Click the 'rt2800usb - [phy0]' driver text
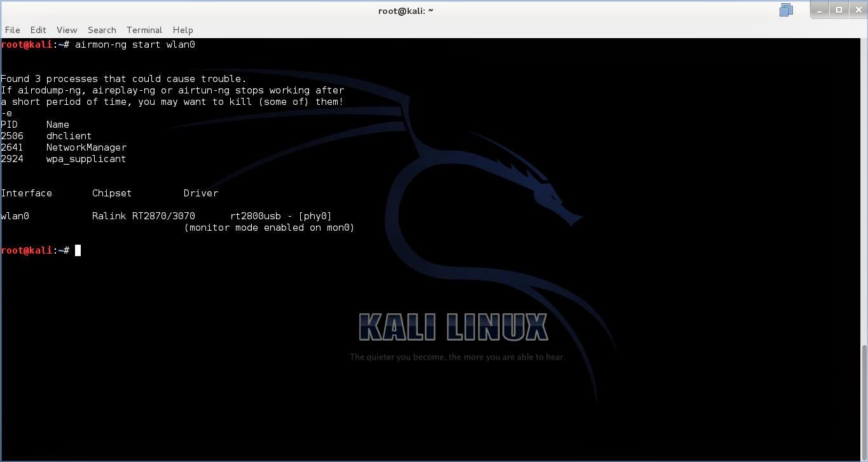868x462 pixels. 281,216
